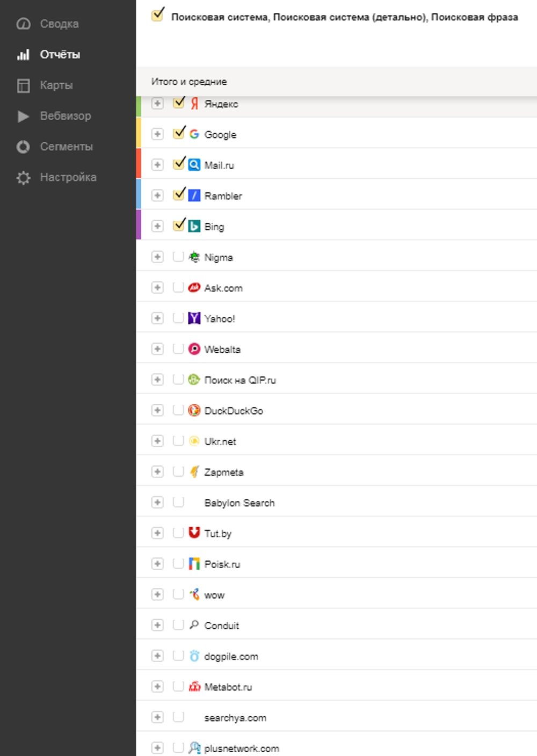Open the Сегменты section
537x756 pixels.
(67, 147)
